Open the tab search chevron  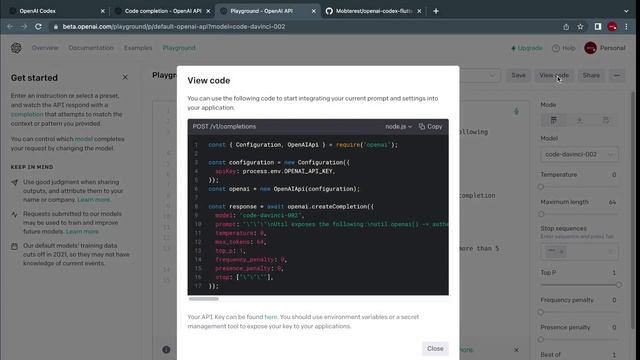[626, 11]
